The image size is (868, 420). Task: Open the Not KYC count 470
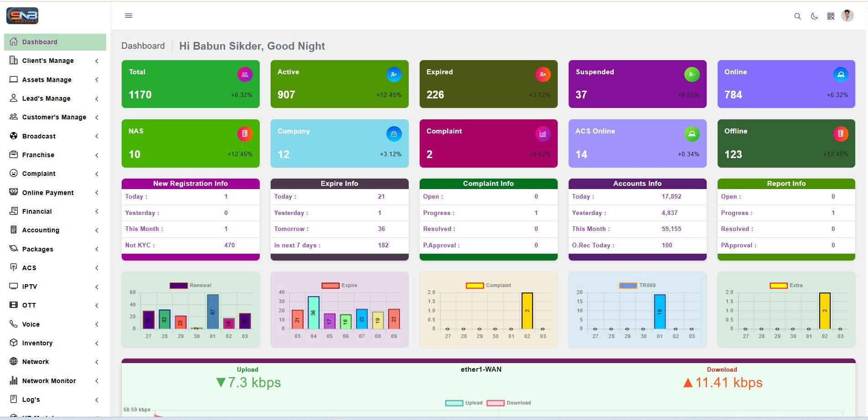[x=229, y=245]
